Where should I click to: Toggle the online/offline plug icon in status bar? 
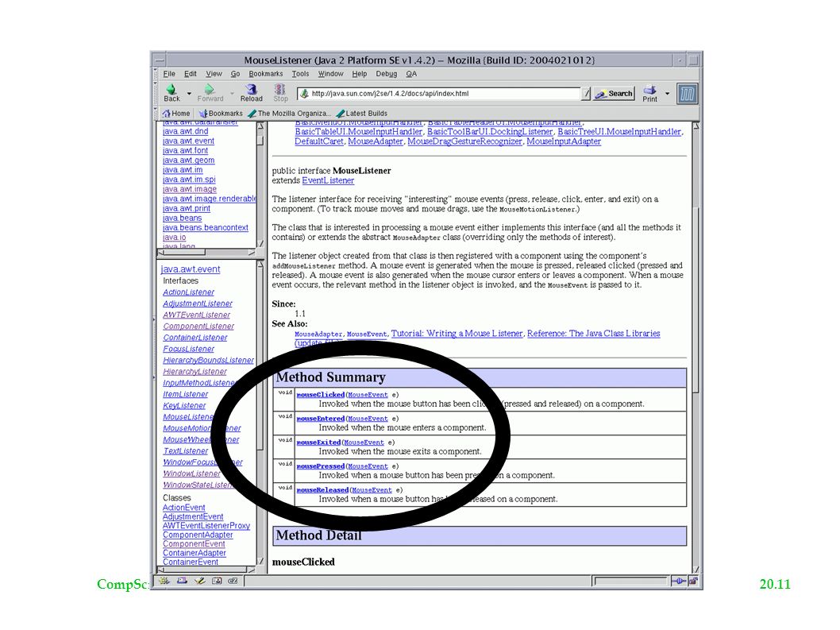click(678, 581)
